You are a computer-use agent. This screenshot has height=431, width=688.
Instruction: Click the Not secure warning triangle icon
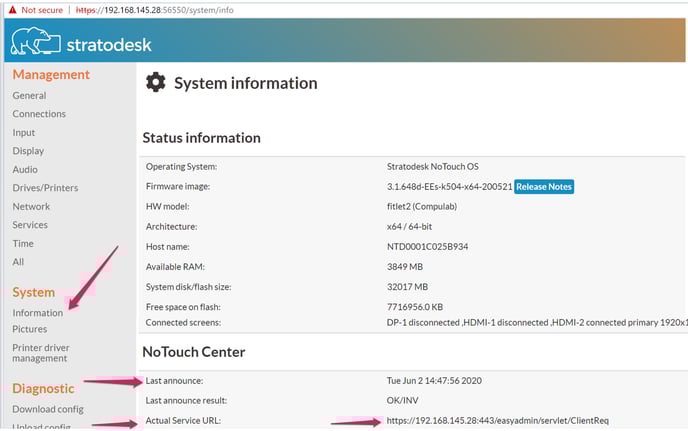(12, 10)
